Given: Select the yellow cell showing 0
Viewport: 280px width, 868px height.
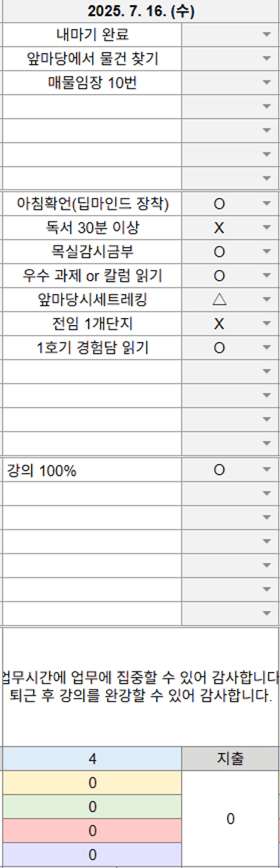Looking at the screenshot, I should (x=92, y=783).
